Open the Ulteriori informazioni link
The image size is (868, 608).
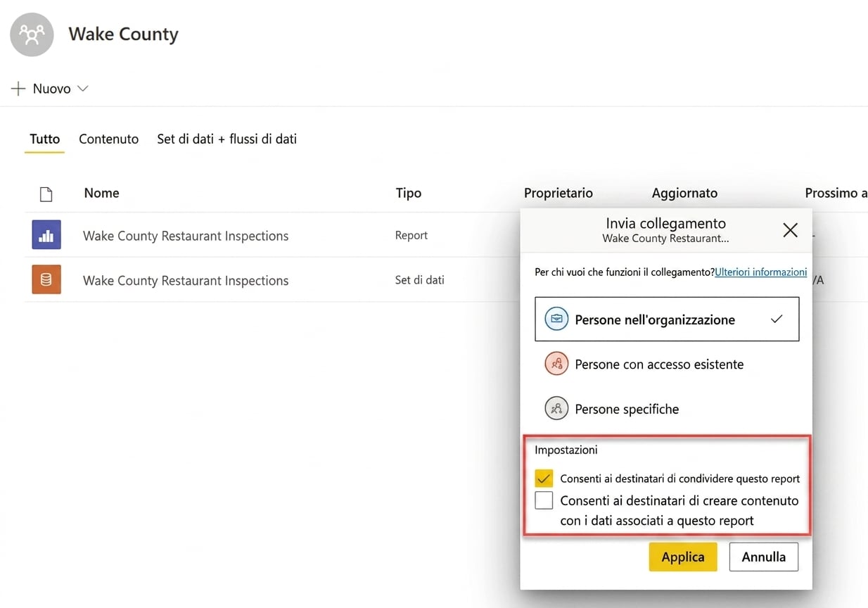[760, 272]
